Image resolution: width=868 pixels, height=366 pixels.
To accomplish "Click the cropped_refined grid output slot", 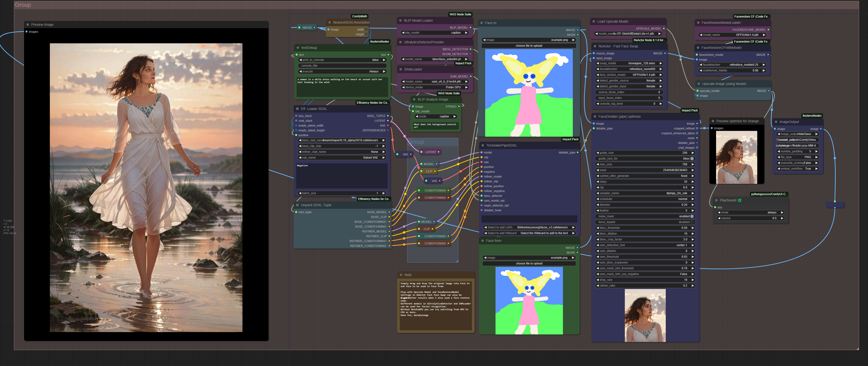I will [x=697, y=128].
